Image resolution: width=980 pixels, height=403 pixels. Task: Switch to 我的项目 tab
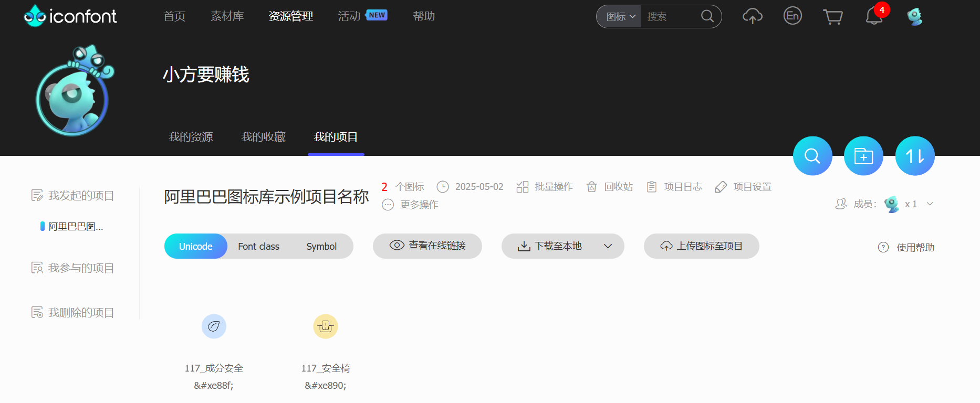(336, 137)
